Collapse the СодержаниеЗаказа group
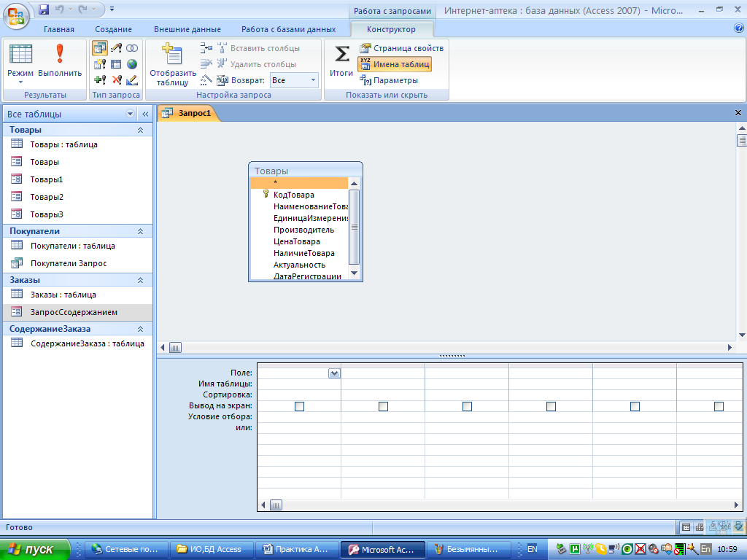Image resolution: width=747 pixels, height=560 pixels. (141, 329)
